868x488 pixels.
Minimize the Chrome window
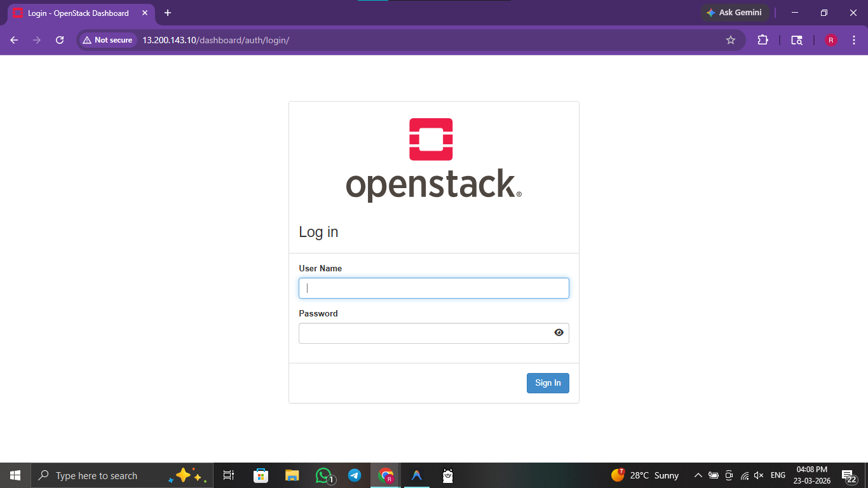click(795, 13)
